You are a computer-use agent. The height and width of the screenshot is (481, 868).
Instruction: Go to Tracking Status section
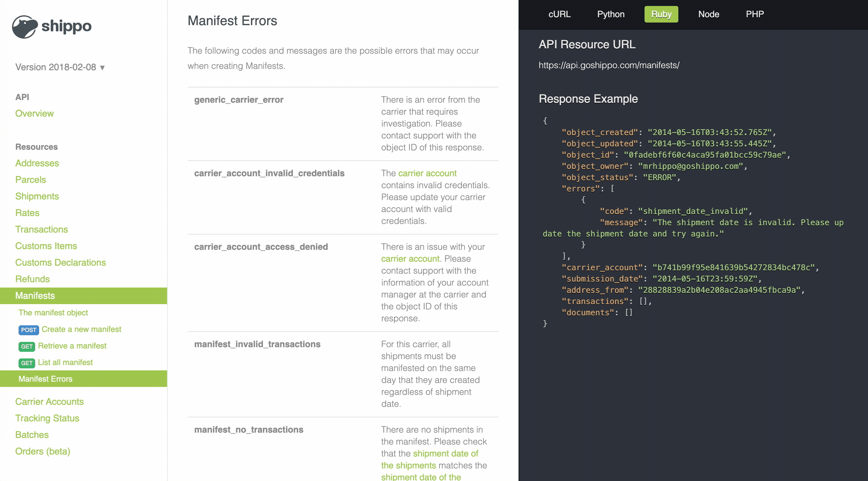[x=47, y=418]
